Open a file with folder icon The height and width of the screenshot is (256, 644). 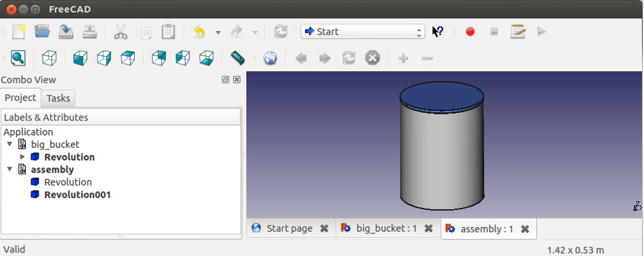coord(42,32)
